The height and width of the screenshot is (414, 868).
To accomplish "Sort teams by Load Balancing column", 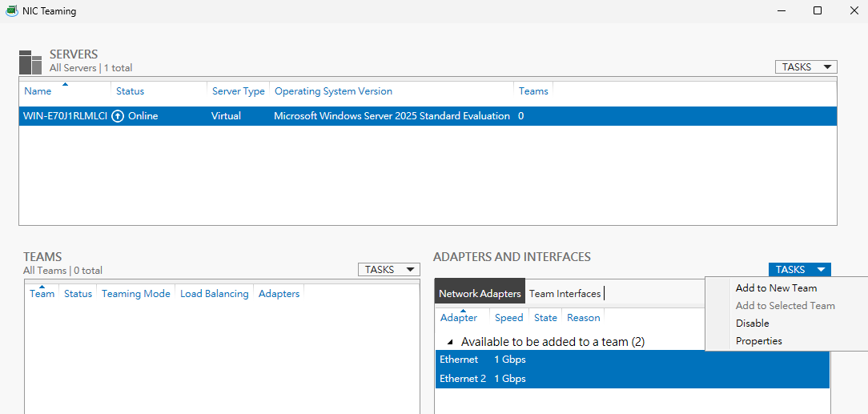I will [214, 294].
